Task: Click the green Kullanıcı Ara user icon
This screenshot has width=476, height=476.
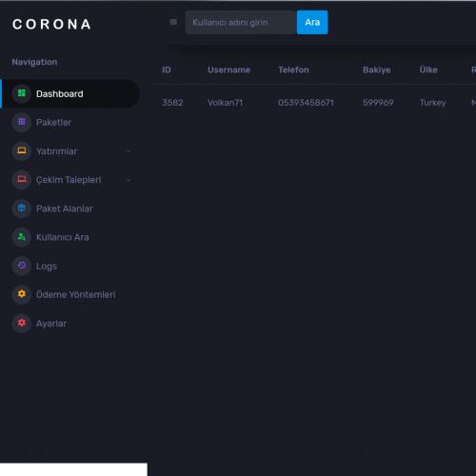Action: coord(22,237)
